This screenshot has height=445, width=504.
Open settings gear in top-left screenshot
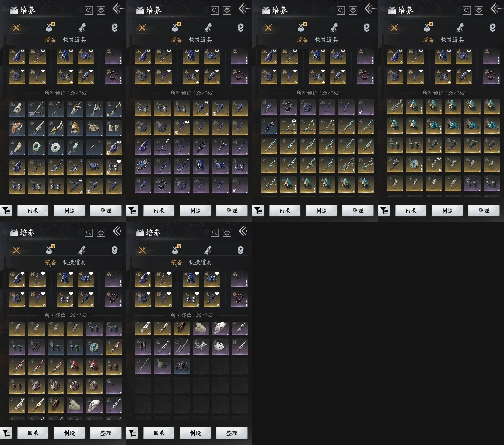101,11
